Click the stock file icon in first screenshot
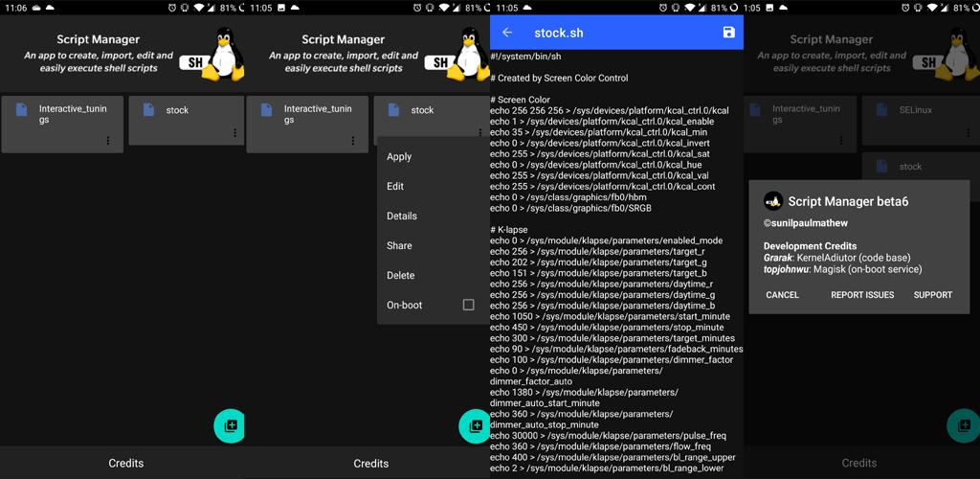 [148, 109]
